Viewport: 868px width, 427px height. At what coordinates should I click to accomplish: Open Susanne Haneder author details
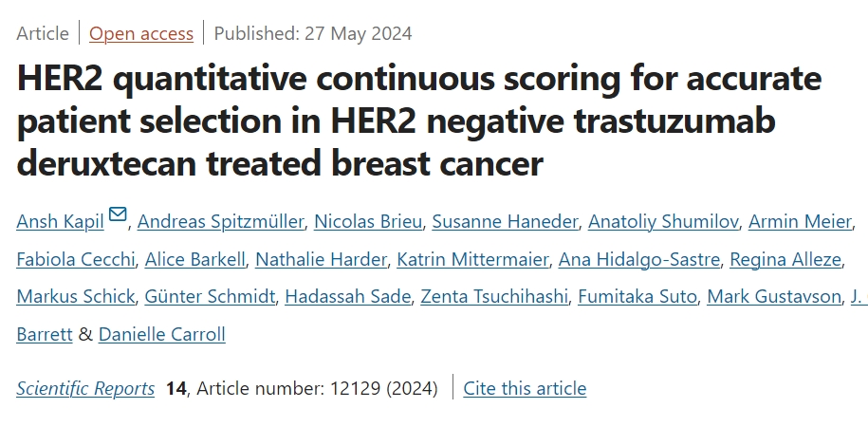point(505,222)
